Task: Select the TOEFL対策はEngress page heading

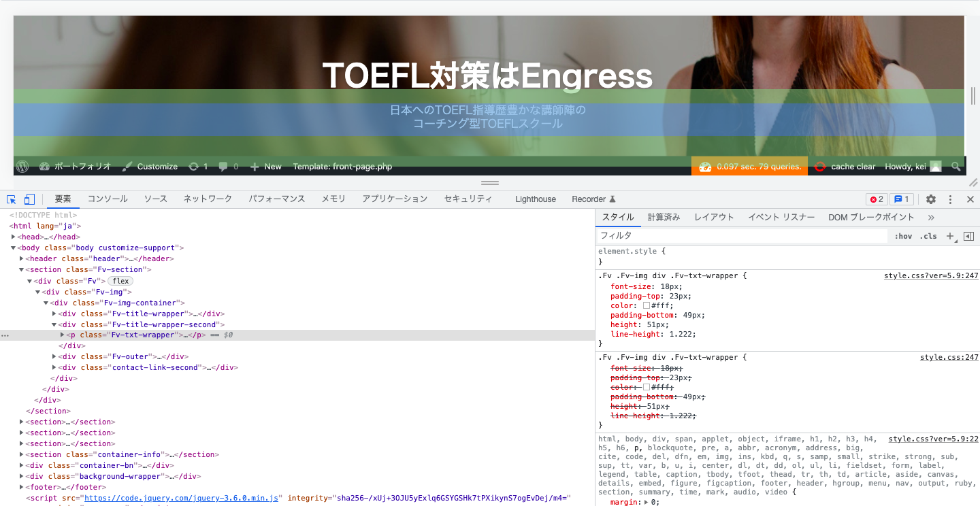Action: pos(487,75)
